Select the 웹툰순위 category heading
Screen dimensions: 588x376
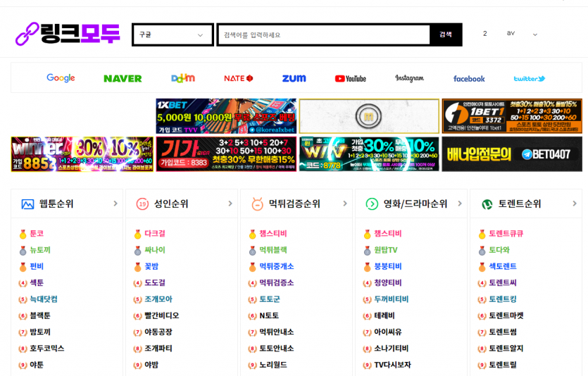(56, 204)
